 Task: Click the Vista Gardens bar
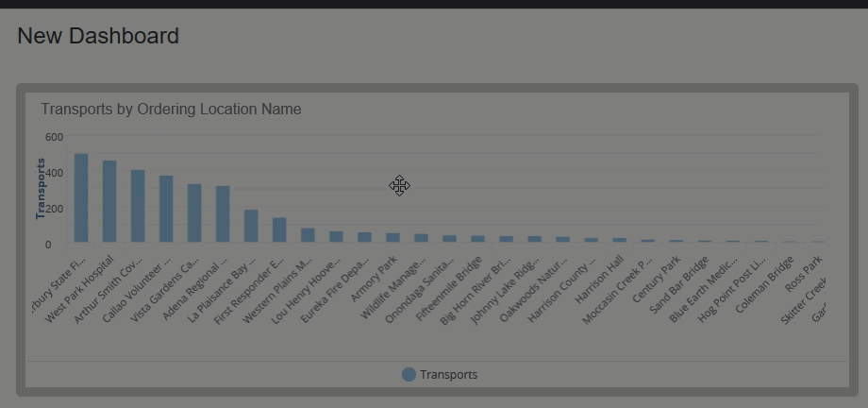pyautogui.click(x=194, y=213)
